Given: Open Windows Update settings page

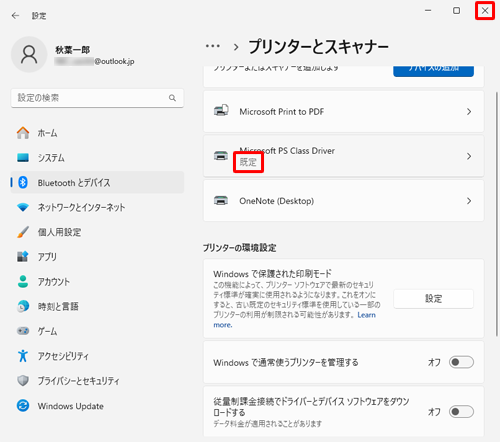Looking at the screenshot, I should (97, 406).
